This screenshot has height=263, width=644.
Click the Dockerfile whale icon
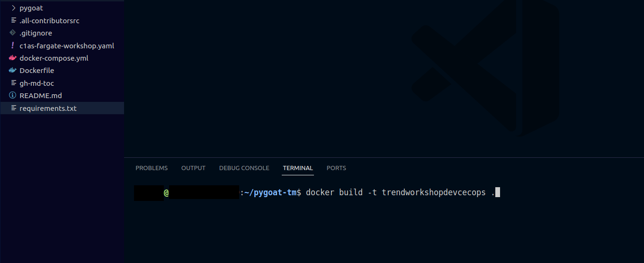click(13, 70)
